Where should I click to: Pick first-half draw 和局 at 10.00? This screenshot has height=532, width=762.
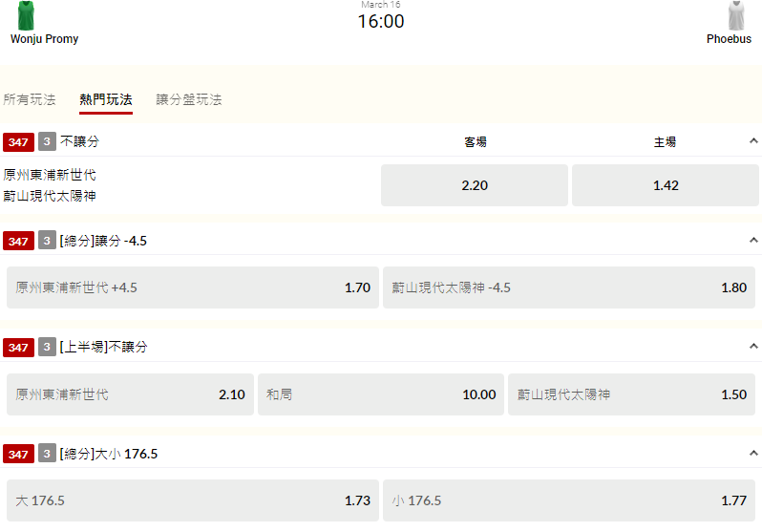pyautogui.click(x=381, y=394)
